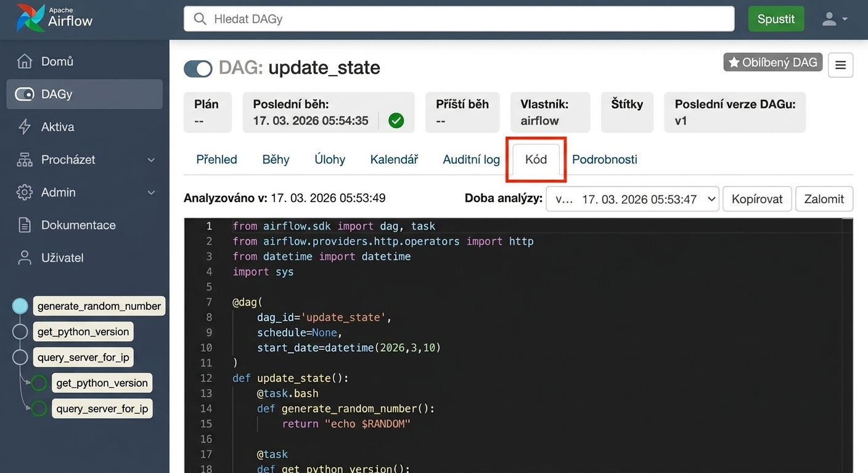Click the green success check icon
This screenshot has height=473, width=868.
(396, 121)
